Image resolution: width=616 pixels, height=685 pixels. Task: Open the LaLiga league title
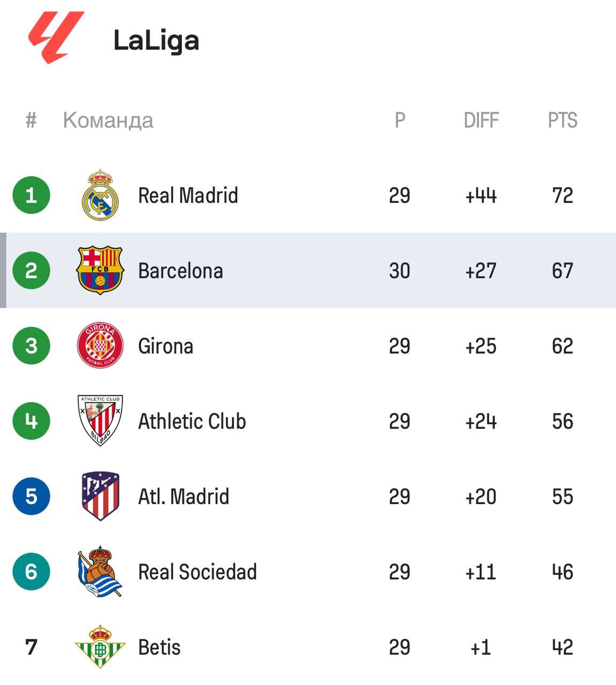156,41
